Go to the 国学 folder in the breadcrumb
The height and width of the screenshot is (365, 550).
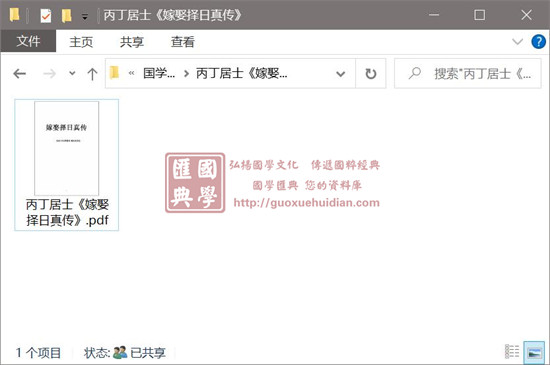pos(159,74)
